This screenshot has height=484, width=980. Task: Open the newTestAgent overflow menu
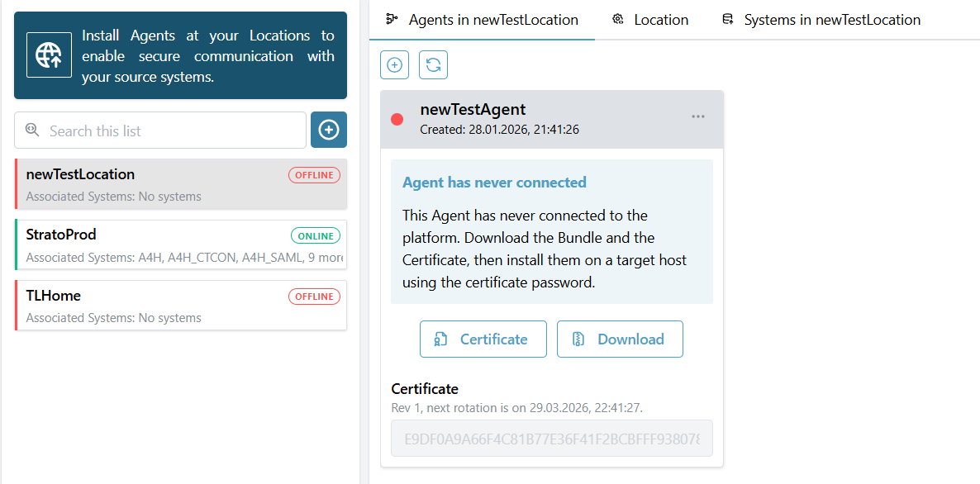tap(697, 116)
